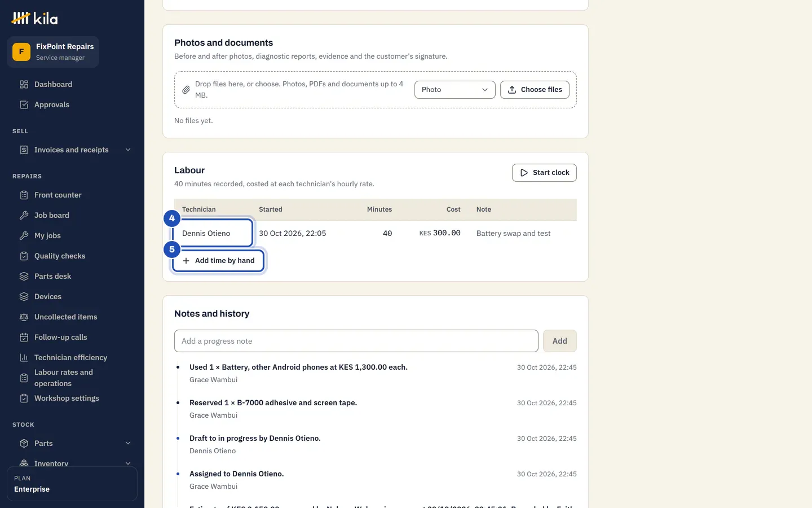Click the Job board wrench icon
This screenshot has height=508, width=812.
point(24,215)
